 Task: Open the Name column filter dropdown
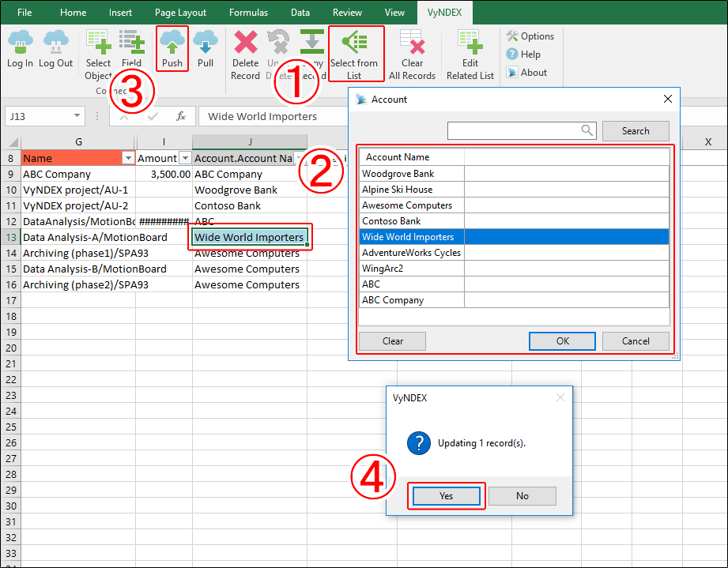128,158
